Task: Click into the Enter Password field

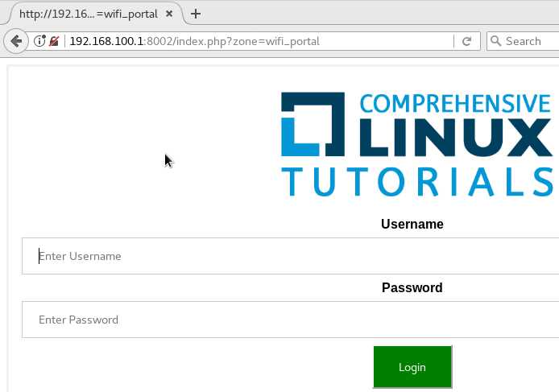Action: pyautogui.click(x=290, y=320)
